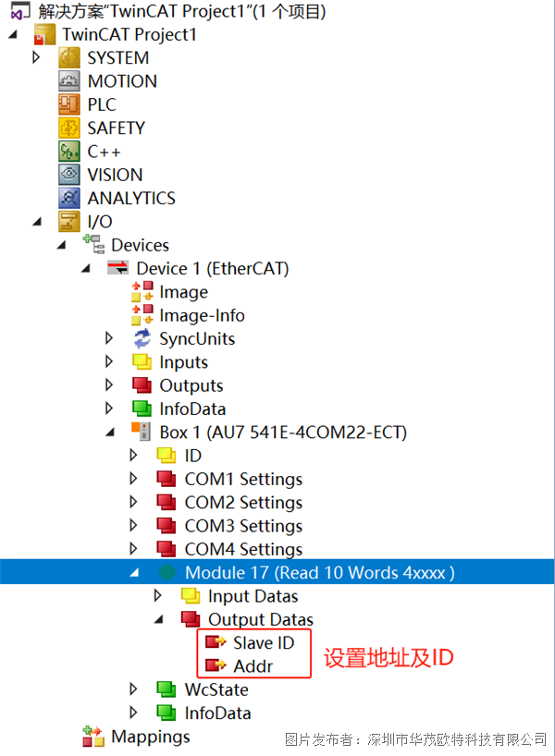This screenshot has height=756, width=555.
Task: Select the solution 'TwinCAT Project1' label
Action: coord(182,11)
